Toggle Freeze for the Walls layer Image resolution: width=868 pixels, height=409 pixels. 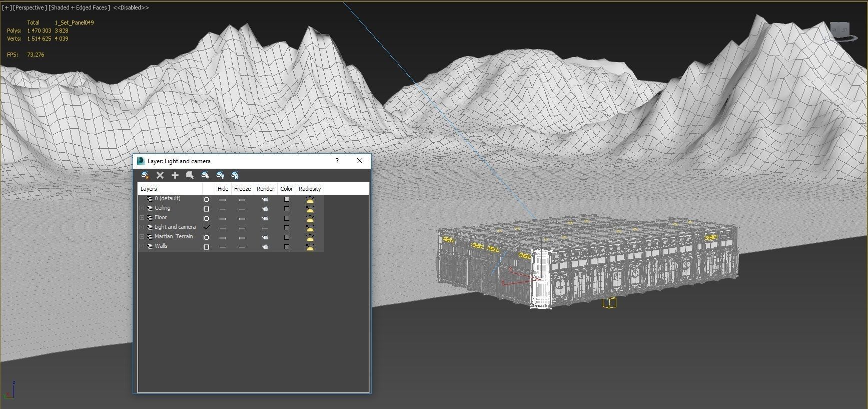click(242, 247)
